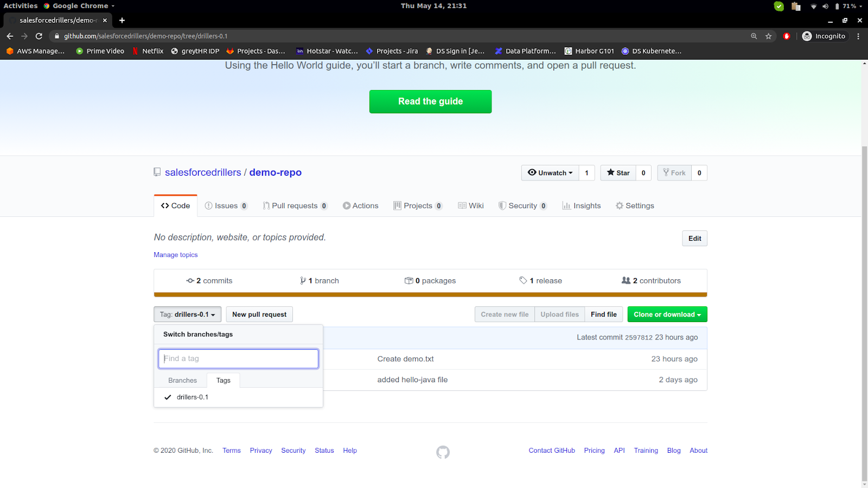Open the DS Kubernetes bookmark
Image resolution: width=868 pixels, height=488 pixels.
[x=651, y=51]
